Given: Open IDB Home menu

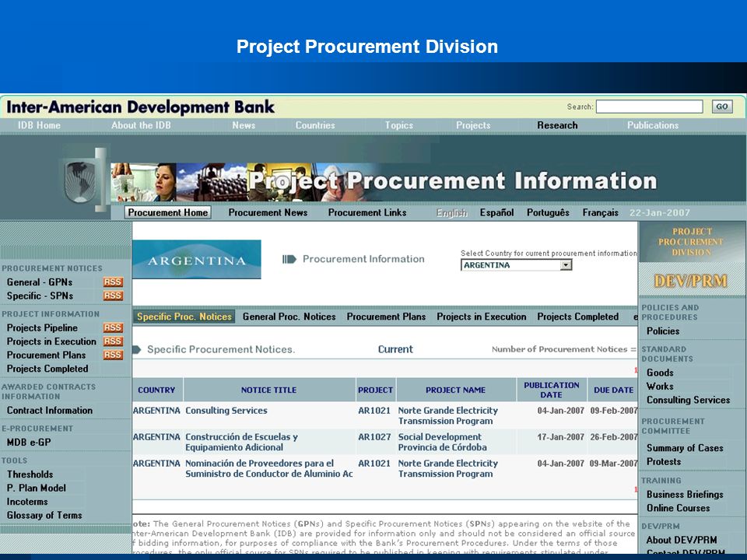Looking at the screenshot, I should tap(39, 125).
